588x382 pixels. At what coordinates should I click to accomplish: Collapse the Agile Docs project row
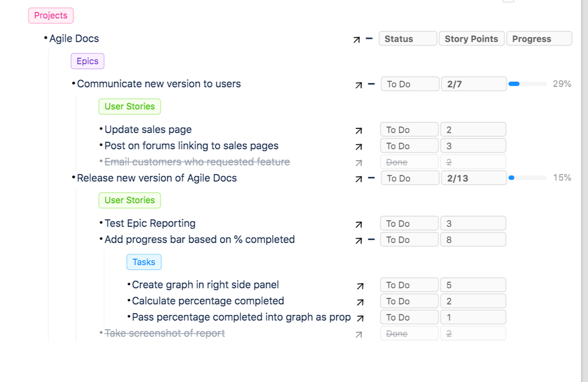[x=369, y=39]
